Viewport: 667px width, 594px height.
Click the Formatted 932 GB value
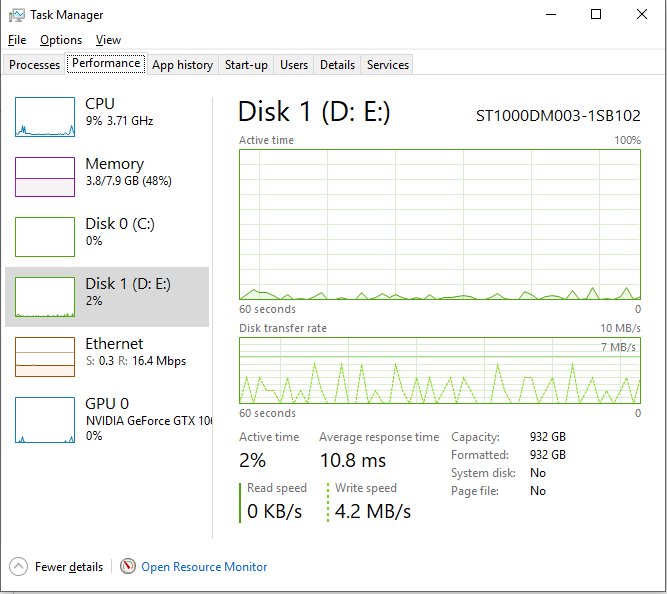(x=548, y=455)
